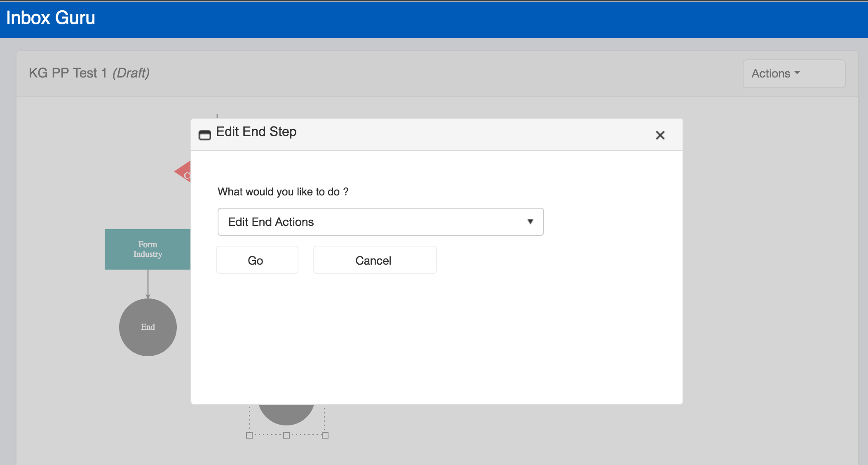Close the Edit End Step dialog
Viewport: 868px width, 465px height.
point(660,135)
